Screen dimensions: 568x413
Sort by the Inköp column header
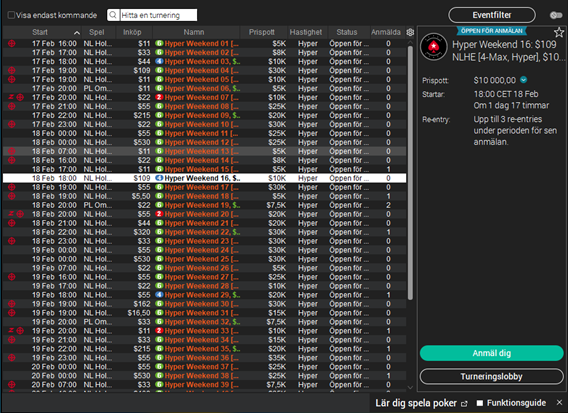pos(132,32)
